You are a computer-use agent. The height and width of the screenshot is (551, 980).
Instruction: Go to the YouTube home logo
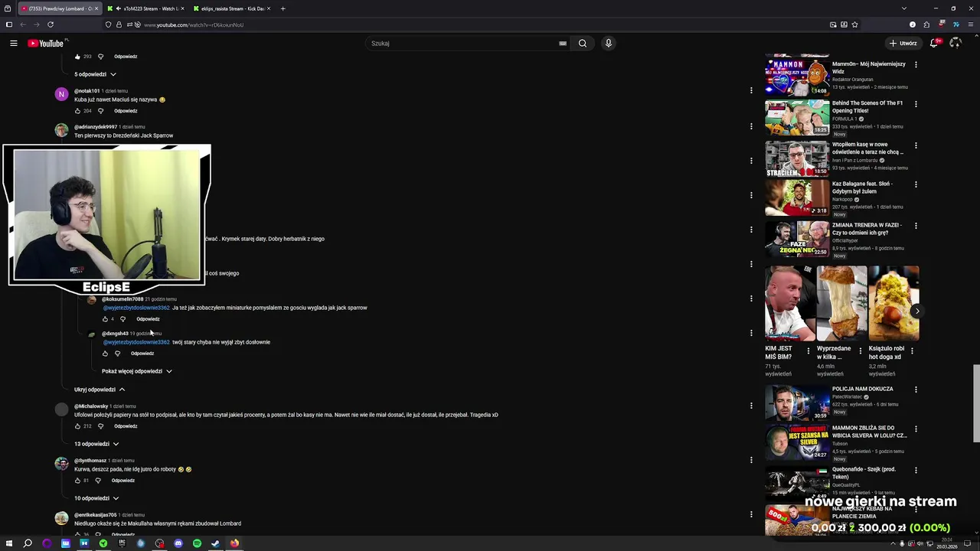click(46, 44)
